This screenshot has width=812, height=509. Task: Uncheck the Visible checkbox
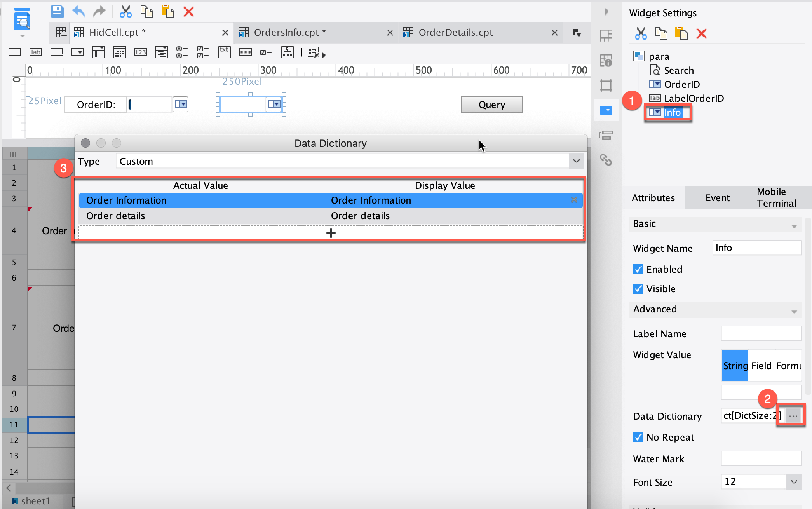click(x=638, y=288)
